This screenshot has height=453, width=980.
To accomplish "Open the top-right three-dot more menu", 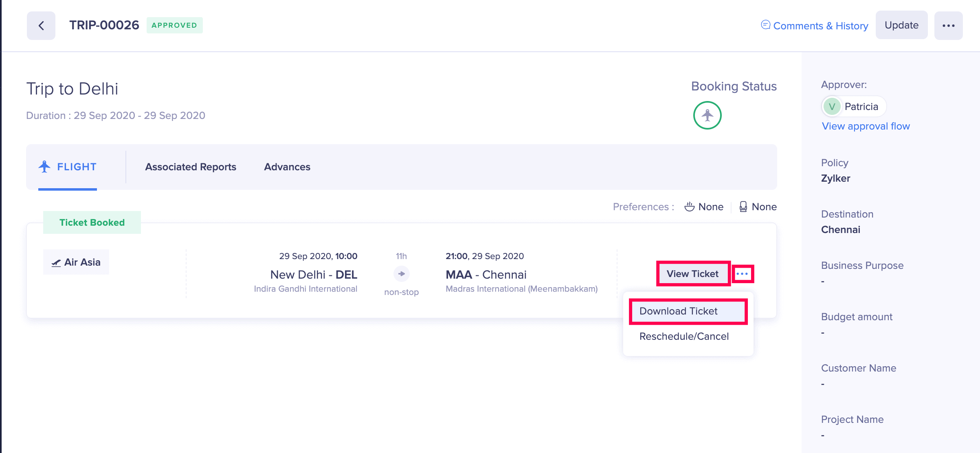I will click(x=948, y=26).
